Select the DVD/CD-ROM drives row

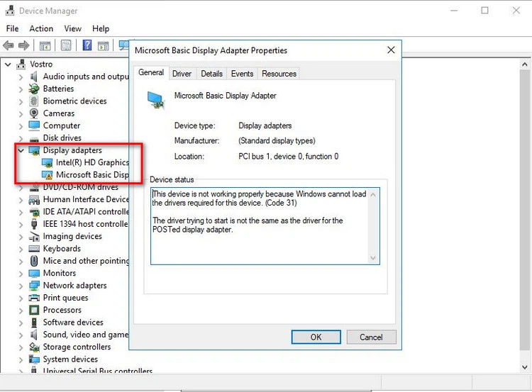tap(74, 187)
